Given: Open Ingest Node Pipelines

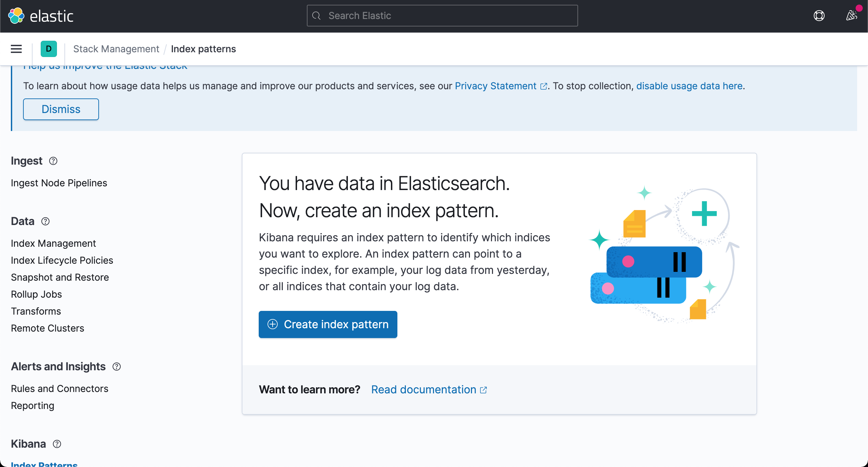Looking at the screenshot, I should pos(59,183).
